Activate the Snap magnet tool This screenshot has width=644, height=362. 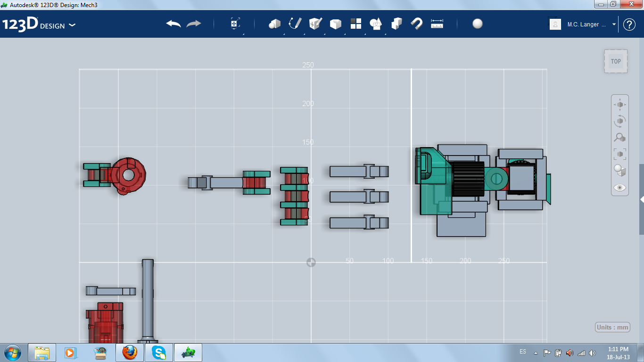[417, 24]
